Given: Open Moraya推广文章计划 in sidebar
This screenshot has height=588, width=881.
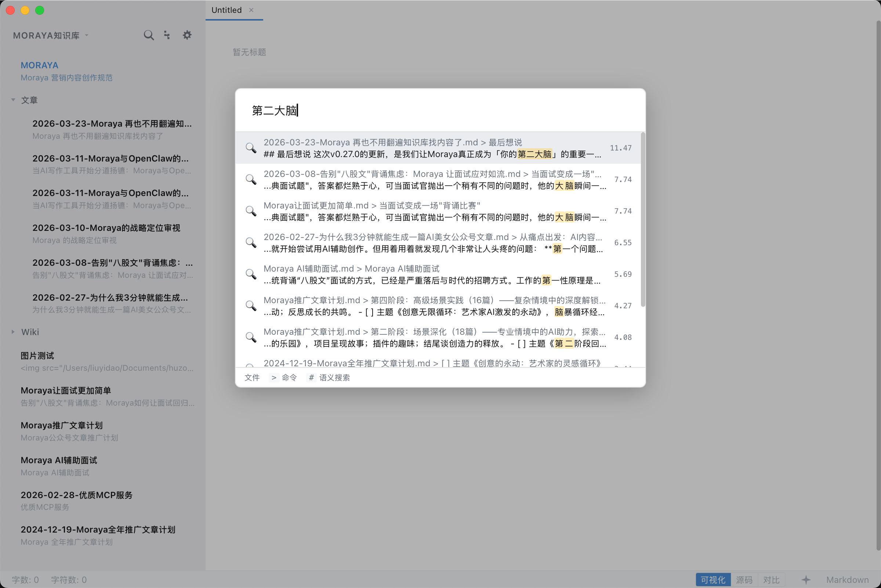Looking at the screenshot, I should point(62,425).
